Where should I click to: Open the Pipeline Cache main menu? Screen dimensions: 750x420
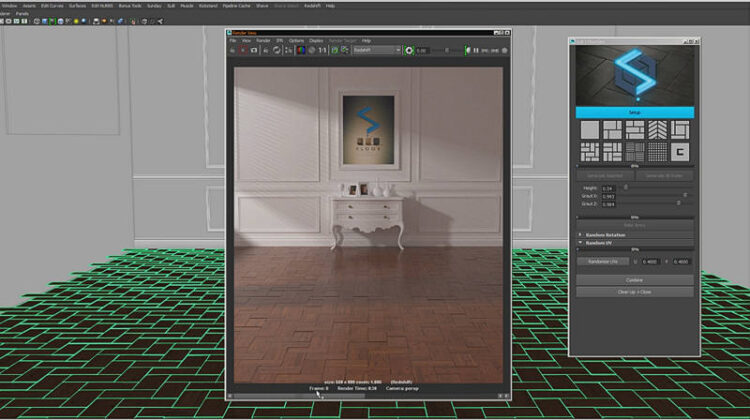coord(237,6)
